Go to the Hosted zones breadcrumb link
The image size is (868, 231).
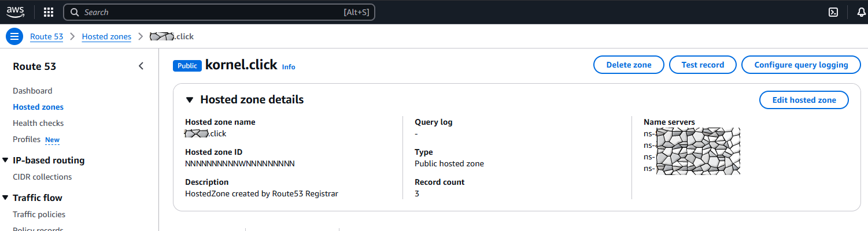tap(106, 36)
